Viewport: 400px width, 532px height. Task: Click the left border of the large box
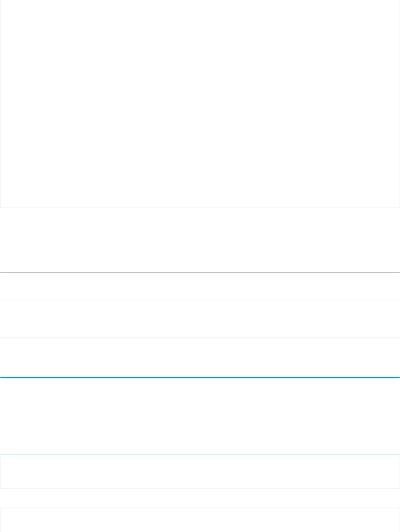0,104
